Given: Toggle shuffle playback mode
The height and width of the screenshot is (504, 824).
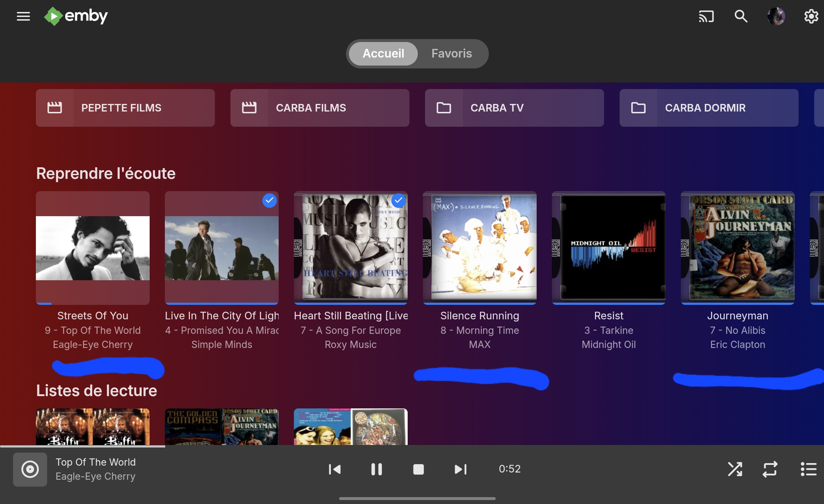Looking at the screenshot, I should 735,469.
